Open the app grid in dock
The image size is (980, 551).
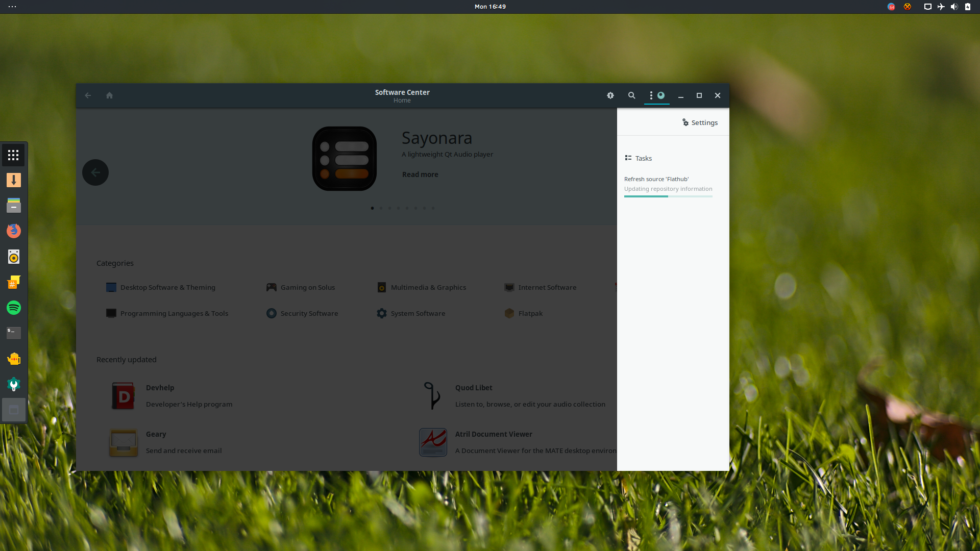pyautogui.click(x=14, y=155)
